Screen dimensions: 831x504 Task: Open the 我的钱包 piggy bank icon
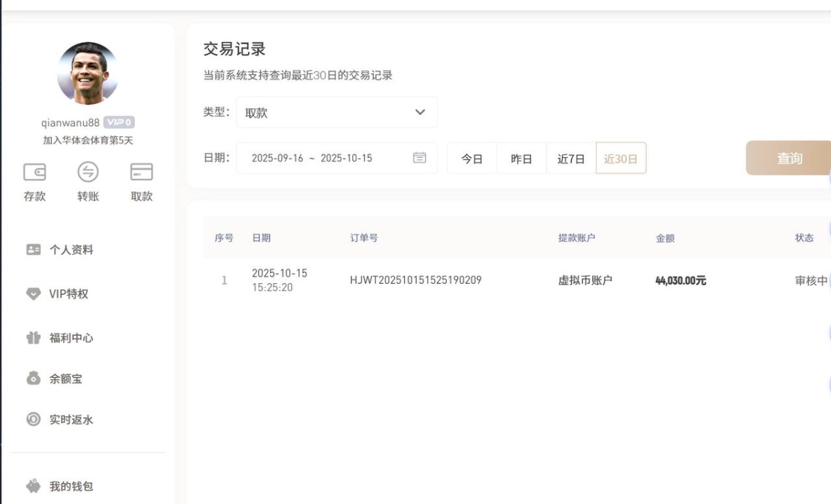(x=33, y=486)
